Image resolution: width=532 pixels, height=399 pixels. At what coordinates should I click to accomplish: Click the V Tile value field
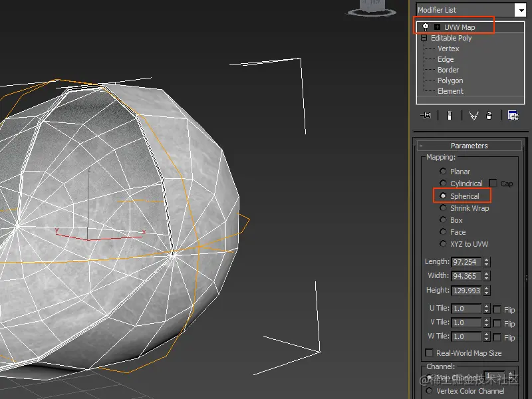[467, 323]
